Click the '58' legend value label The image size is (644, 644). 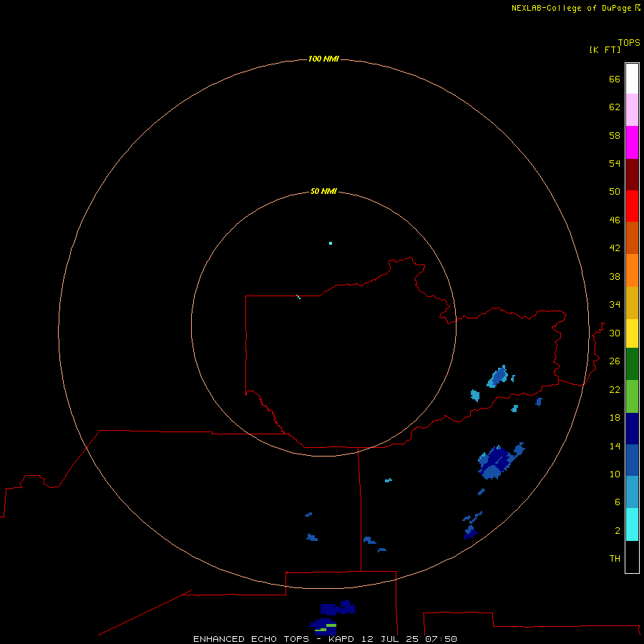pyautogui.click(x=615, y=135)
